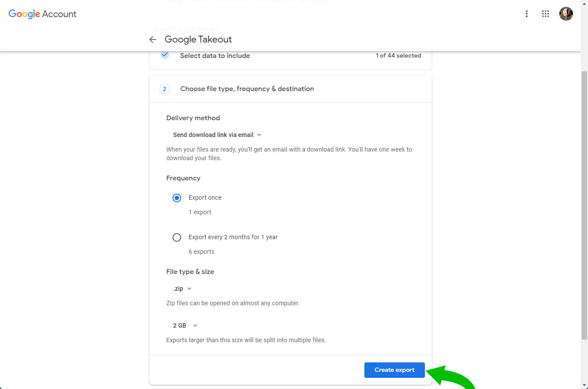
Task: Click the Select data to include step
Action: (x=215, y=56)
